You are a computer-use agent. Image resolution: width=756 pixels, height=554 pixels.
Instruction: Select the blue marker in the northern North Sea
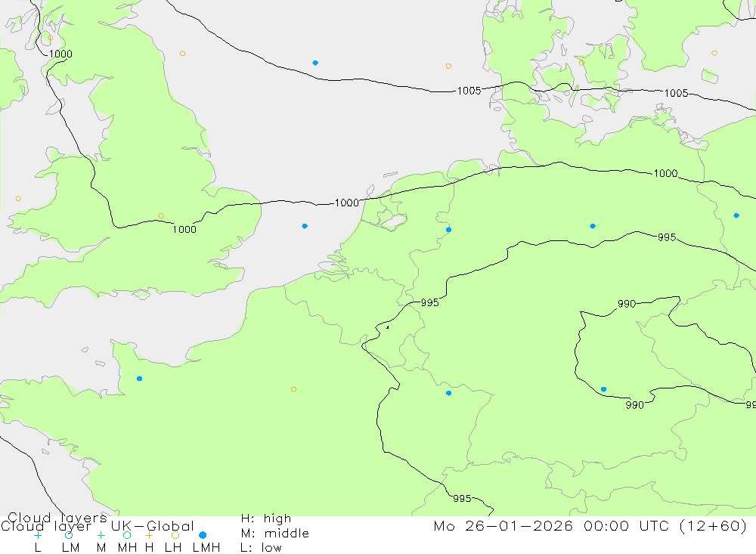pyautogui.click(x=315, y=63)
